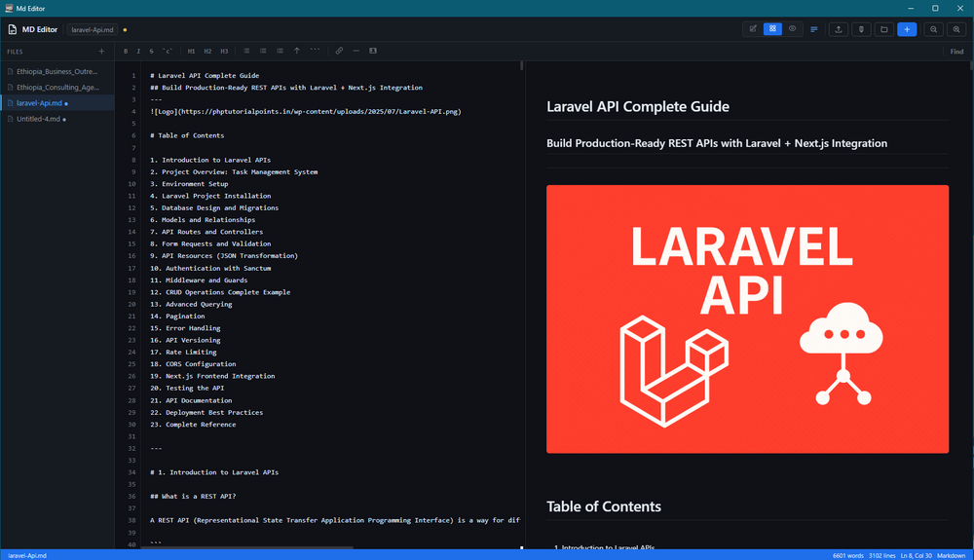The height and width of the screenshot is (560, 974).
Task: Apply bold formatting with B icon
Action: [126, 51]
